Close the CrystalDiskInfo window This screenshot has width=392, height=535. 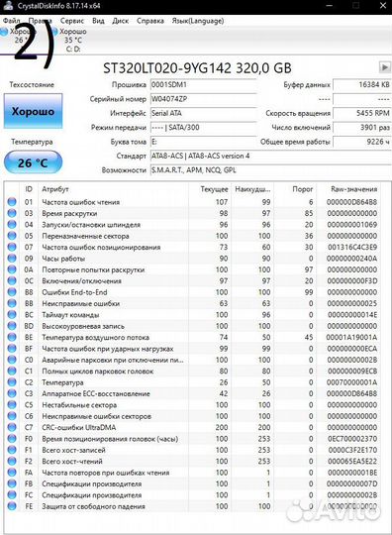[382, 6]
